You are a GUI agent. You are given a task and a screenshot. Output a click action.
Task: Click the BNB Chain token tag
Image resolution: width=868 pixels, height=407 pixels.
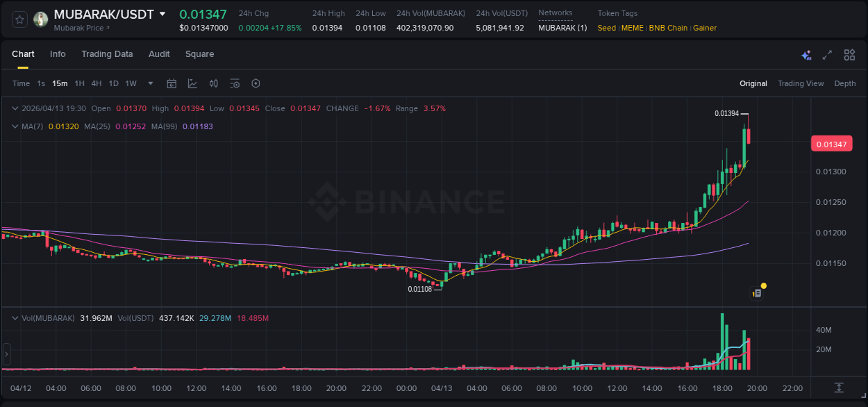coord(668,28)
